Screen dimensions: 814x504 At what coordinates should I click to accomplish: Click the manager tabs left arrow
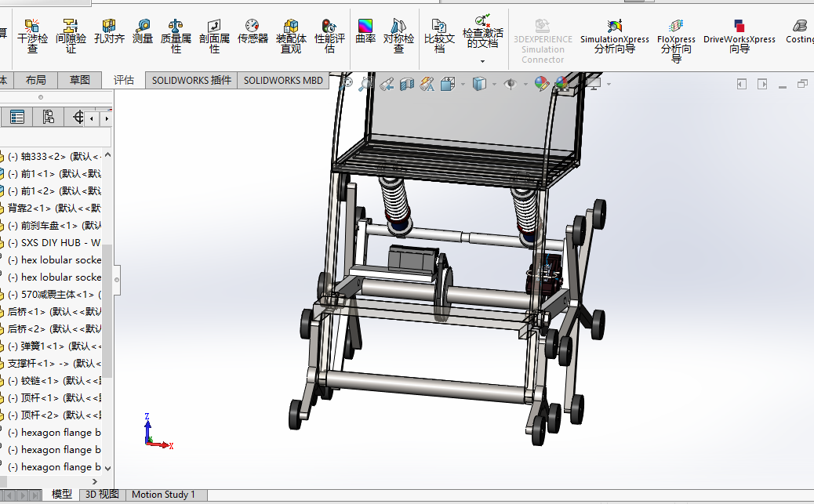point(92,119)
